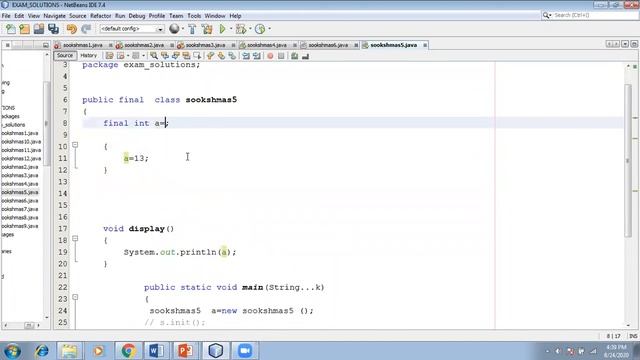Image resolution: width=640 pixels, height=360 pixels.
Task: Close the sookshmas5.java tab
Action: 425,45
